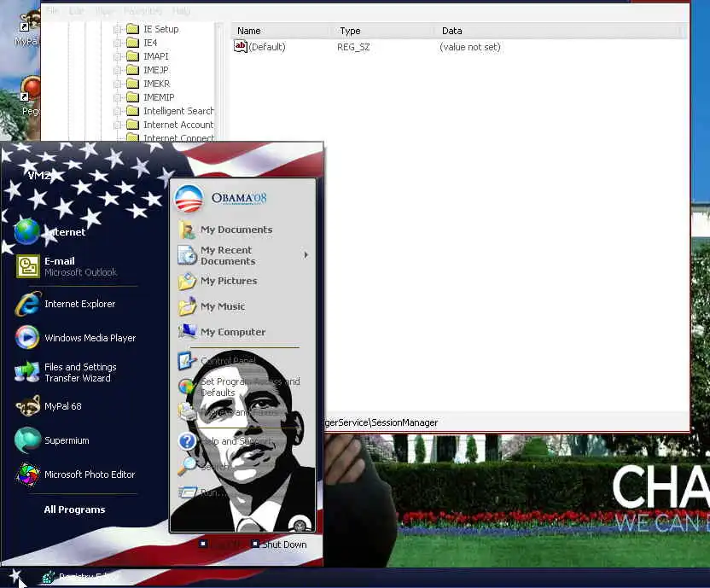Select the IMEKR tree key label
The width and height of the screenshot is (710, 588).
157,84
